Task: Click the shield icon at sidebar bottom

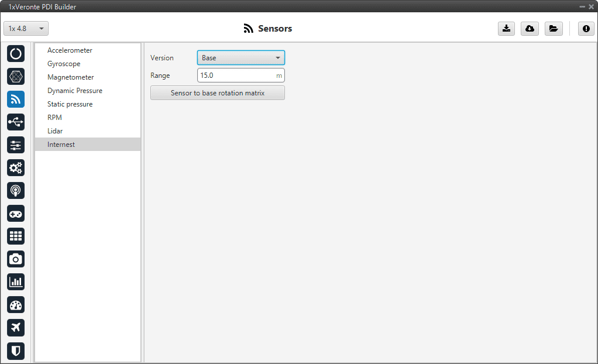Action: pos(16,350)
